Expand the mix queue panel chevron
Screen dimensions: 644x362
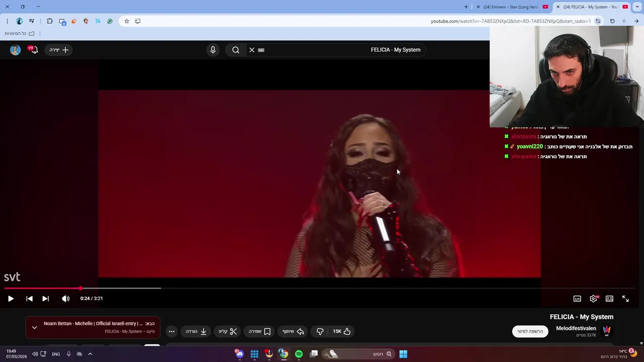34,327
